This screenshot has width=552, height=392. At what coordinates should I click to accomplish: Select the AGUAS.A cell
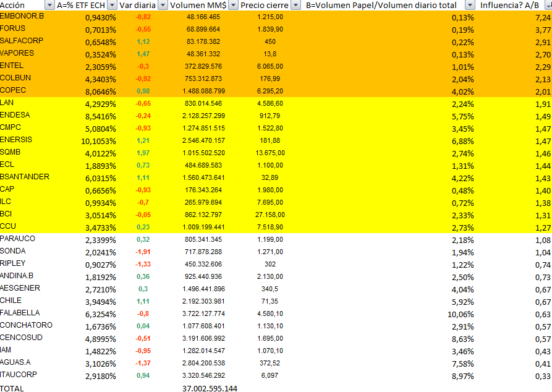point(15,362)
